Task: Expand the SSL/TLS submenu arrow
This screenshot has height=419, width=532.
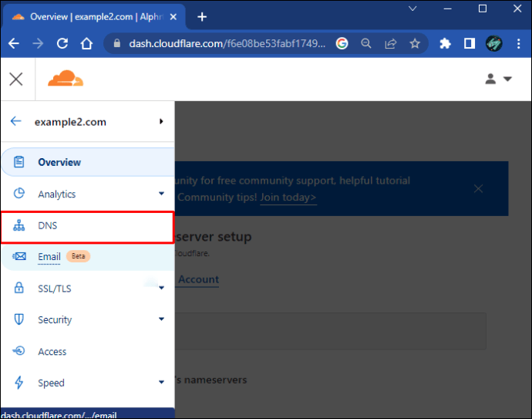Action: pyautogui.click(x=161, y=288)
